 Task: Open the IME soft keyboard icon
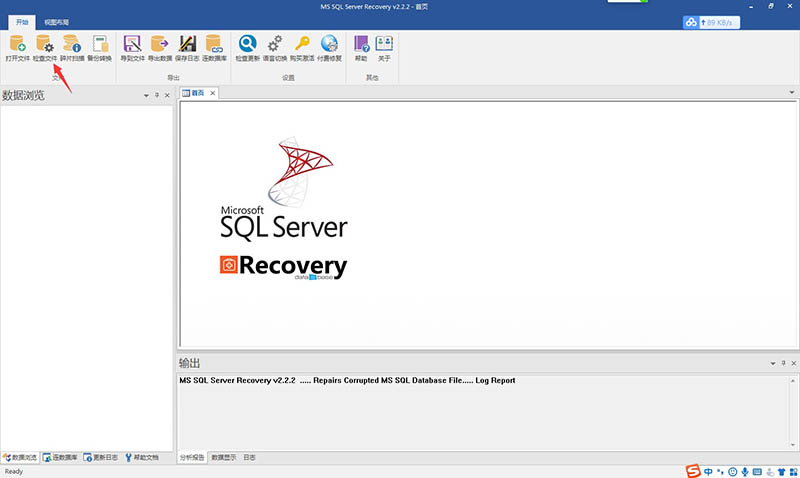[757, 472]
